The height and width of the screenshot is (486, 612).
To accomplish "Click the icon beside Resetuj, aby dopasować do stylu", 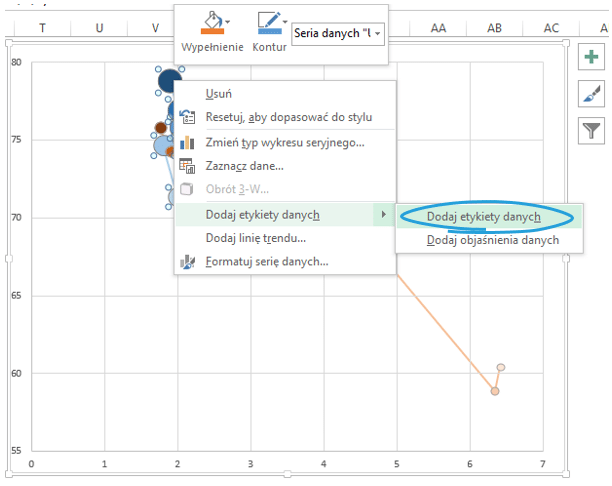I will point(187,117).
